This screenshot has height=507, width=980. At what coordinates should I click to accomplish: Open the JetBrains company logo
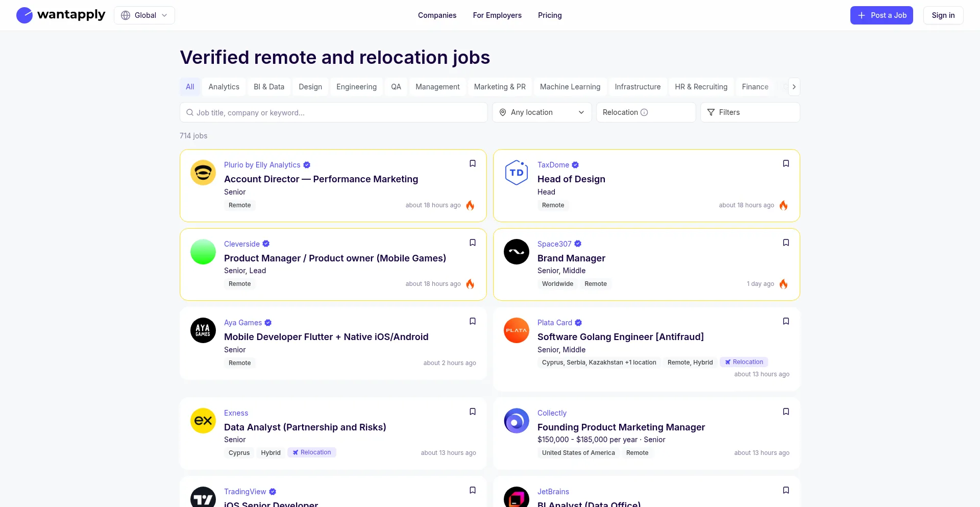click(x=517, y=497)
